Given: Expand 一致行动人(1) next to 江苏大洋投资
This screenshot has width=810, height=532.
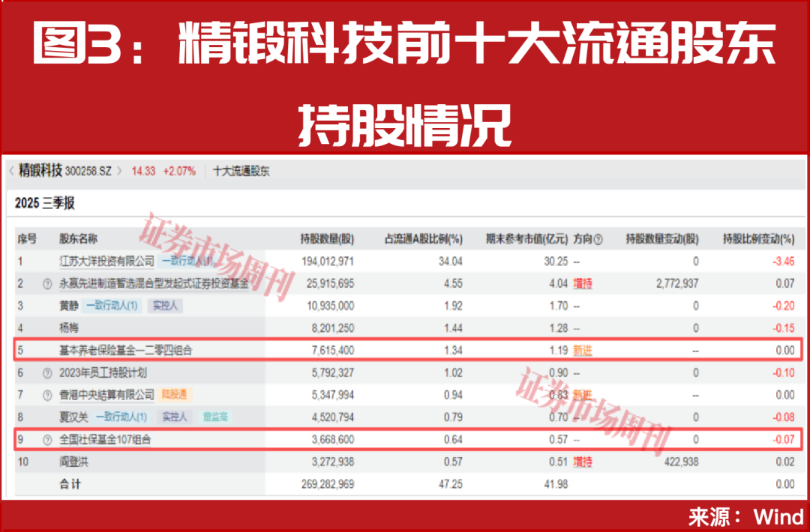Looking at the screenshot, I should pos(187,262).
